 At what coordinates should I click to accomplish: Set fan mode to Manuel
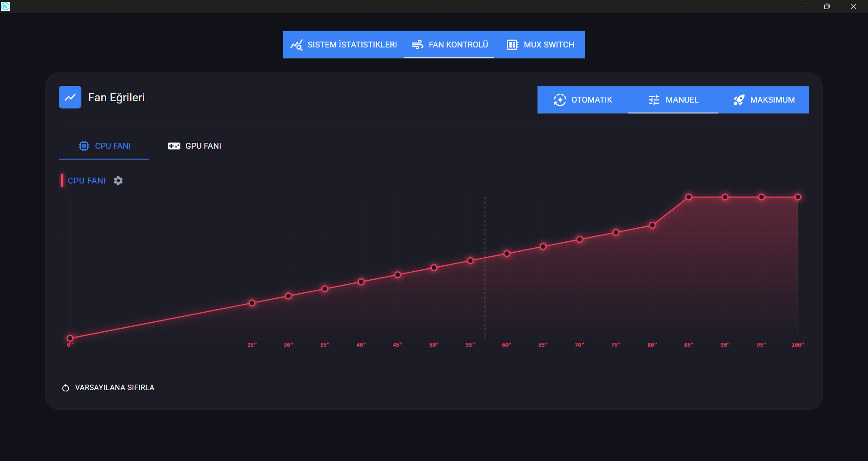[673, 100]
